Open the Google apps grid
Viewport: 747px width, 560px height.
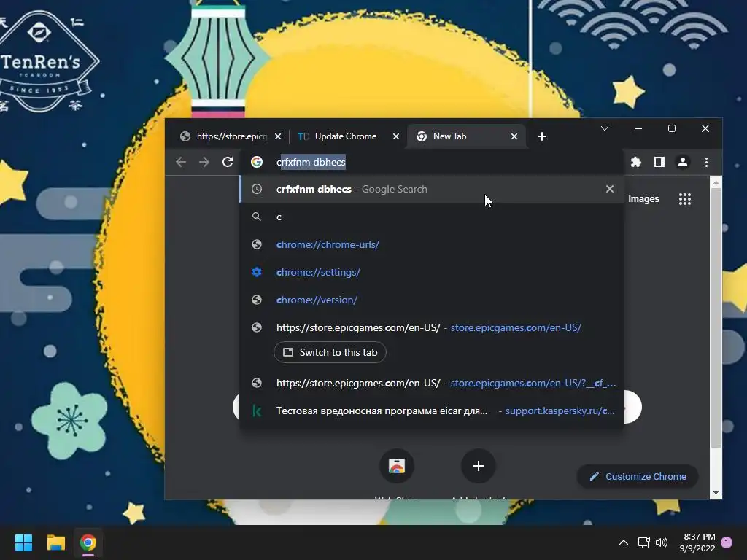pyautogui.click(x=684, y=199)
